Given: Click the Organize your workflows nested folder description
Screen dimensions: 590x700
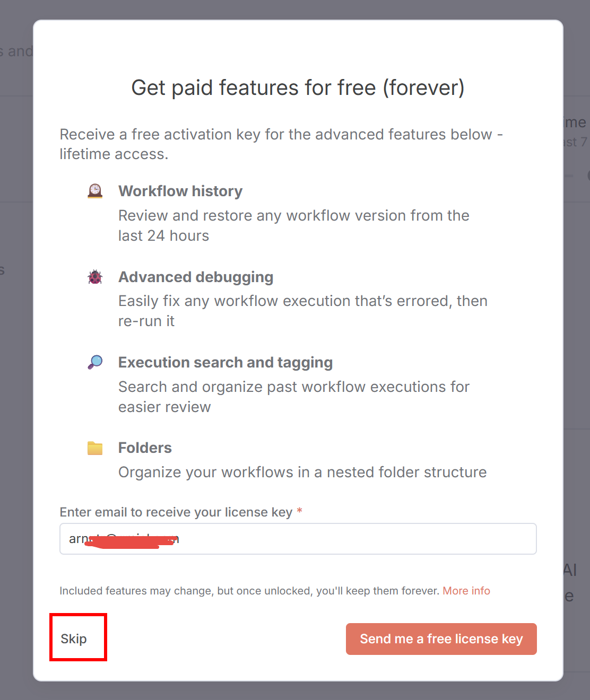Looking at the screenshot, I should pos(302,472).
